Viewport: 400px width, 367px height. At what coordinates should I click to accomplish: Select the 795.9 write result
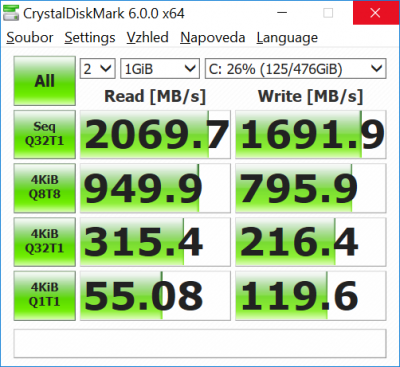(x=311, y=188)
